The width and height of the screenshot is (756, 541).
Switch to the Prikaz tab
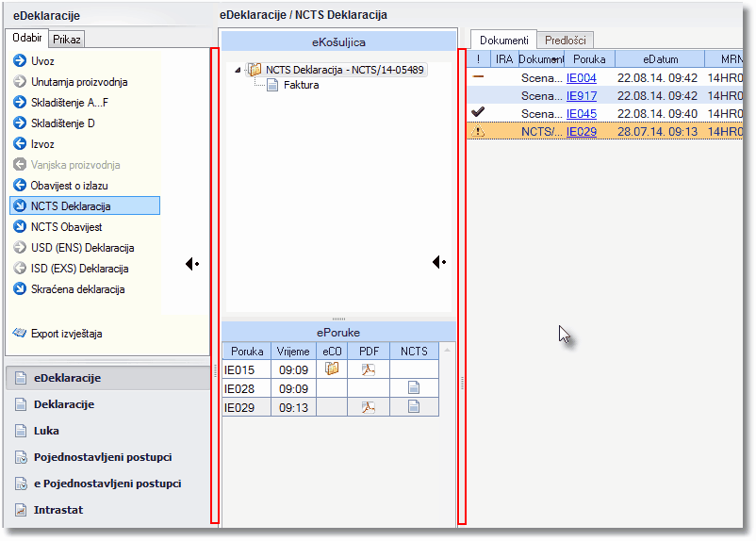[67, 39]
